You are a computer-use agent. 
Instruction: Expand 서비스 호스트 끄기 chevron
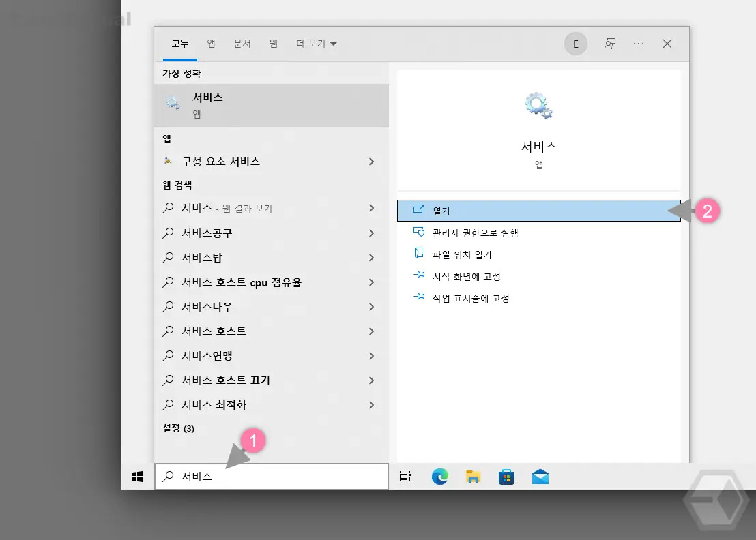pos(371,380)
